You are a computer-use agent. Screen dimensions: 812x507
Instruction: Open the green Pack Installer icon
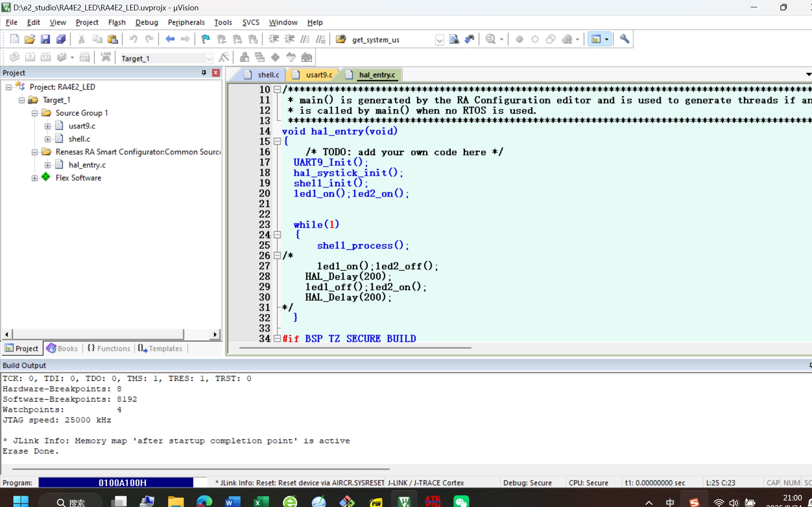[x=307, y=57]
